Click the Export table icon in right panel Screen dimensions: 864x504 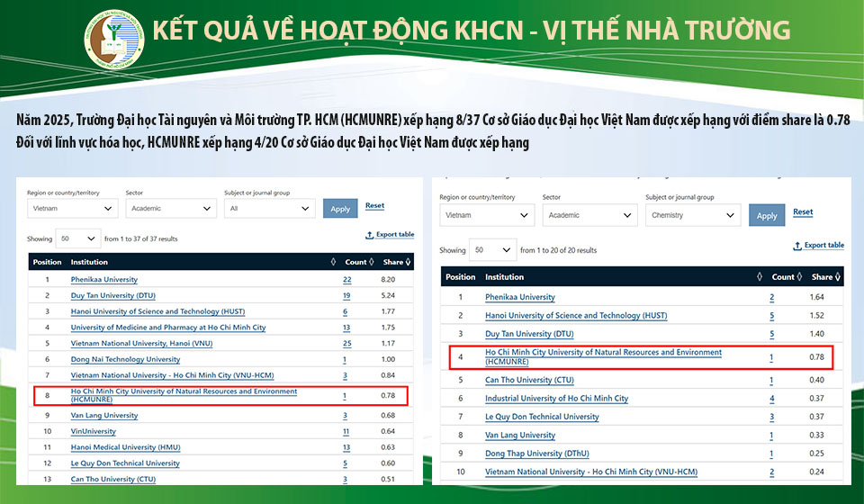797,246
